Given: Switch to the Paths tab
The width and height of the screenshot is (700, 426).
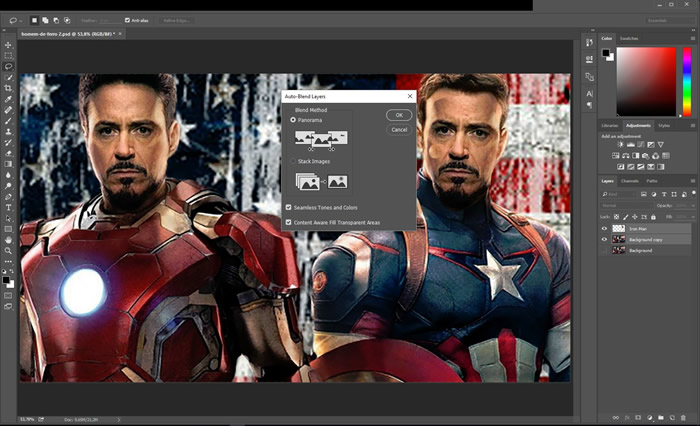Looking at the screenshot, I should coord(652,181).
